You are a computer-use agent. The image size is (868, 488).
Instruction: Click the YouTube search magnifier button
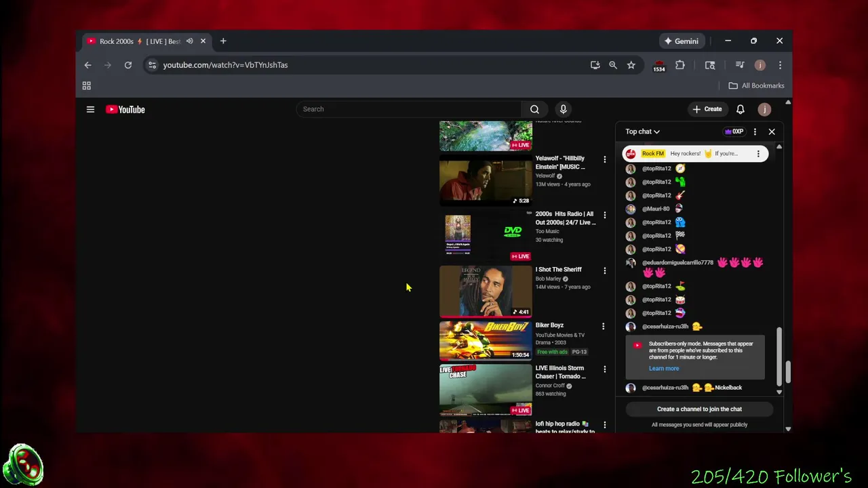(x=534, y=109)
